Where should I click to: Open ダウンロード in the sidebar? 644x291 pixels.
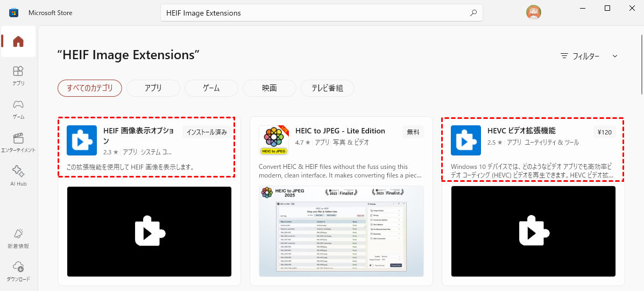18,272
